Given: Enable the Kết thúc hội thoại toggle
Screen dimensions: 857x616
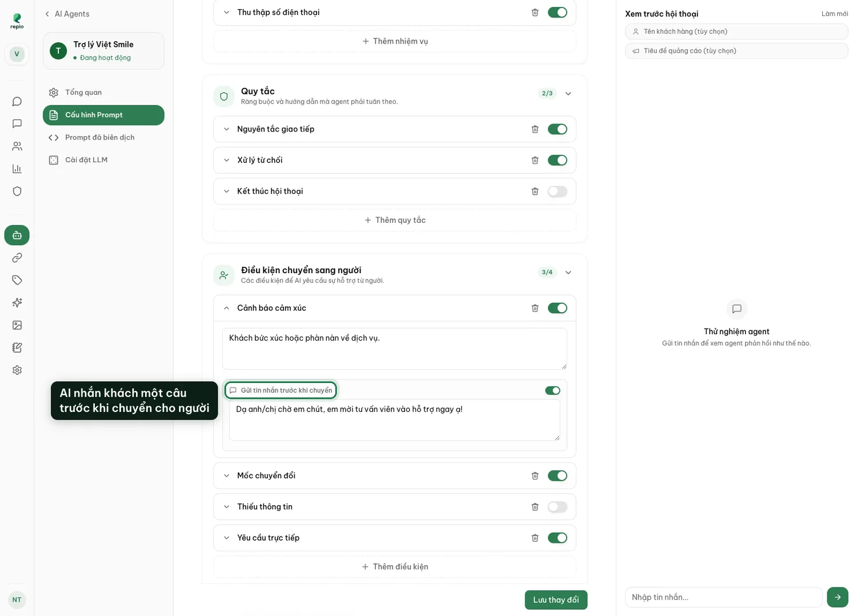Looking at the screenshot, I should [557, 191].
